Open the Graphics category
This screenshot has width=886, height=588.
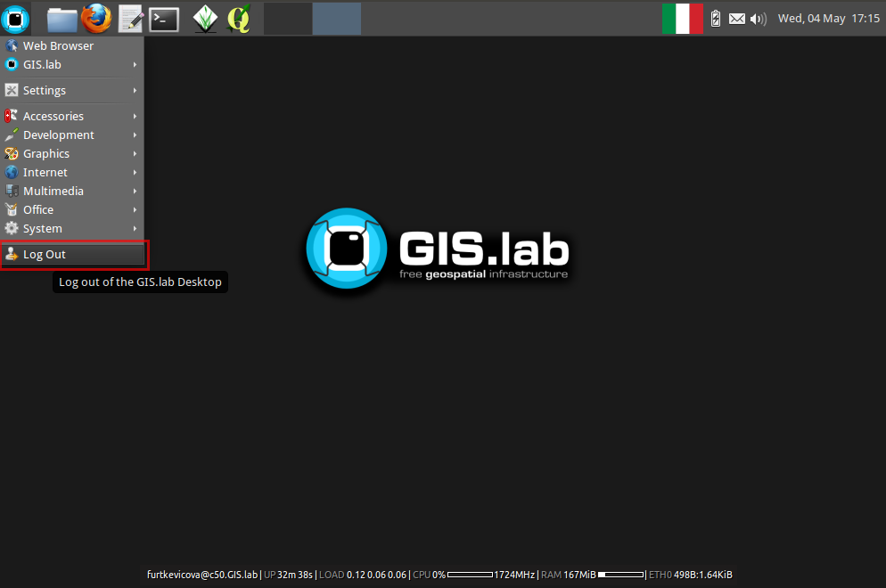pyautogui.click(x=72, y=153)
